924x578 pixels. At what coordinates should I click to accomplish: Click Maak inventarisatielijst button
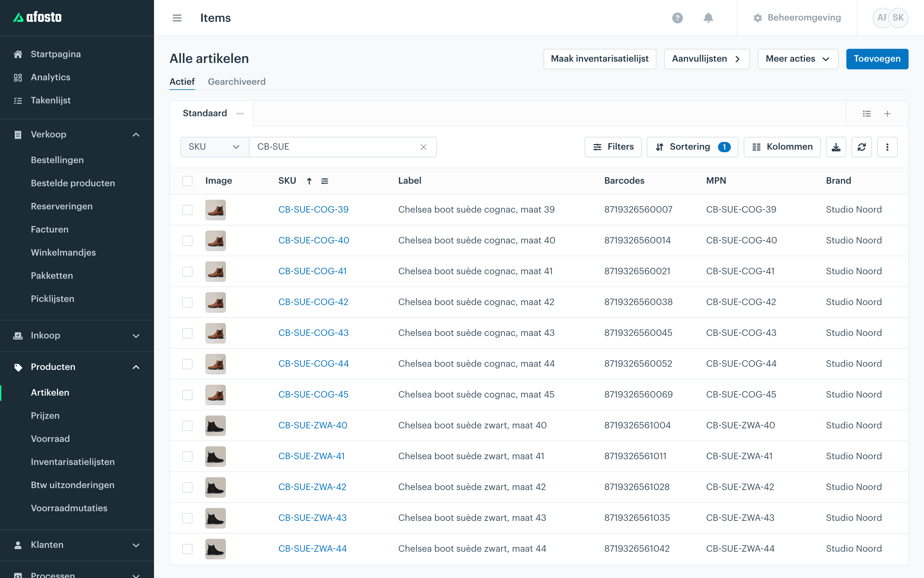599,59
